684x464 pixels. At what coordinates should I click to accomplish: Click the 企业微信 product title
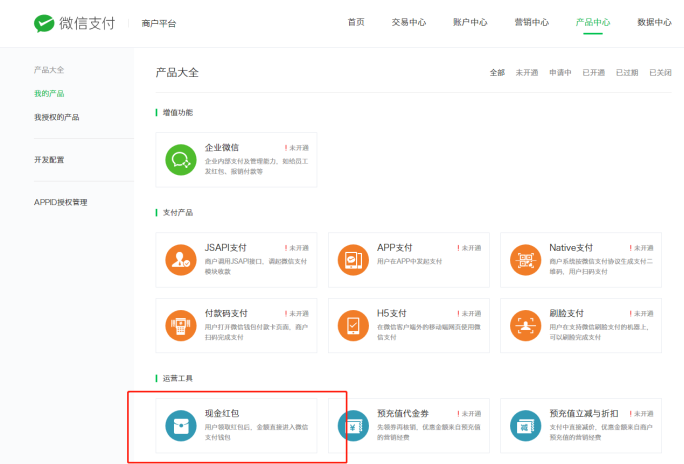[x=222, y=147]
